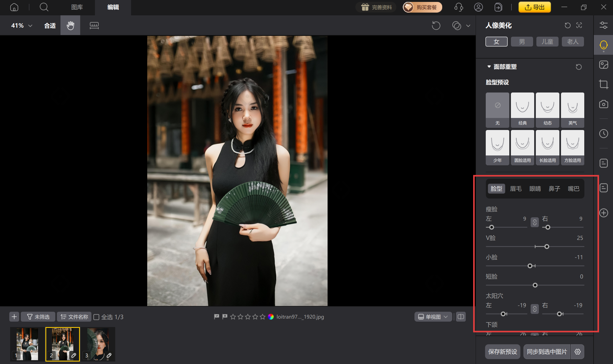Click the headset support icon in title bar
Image resolution: width=613 pixels, height=364 pixels.
459,7
